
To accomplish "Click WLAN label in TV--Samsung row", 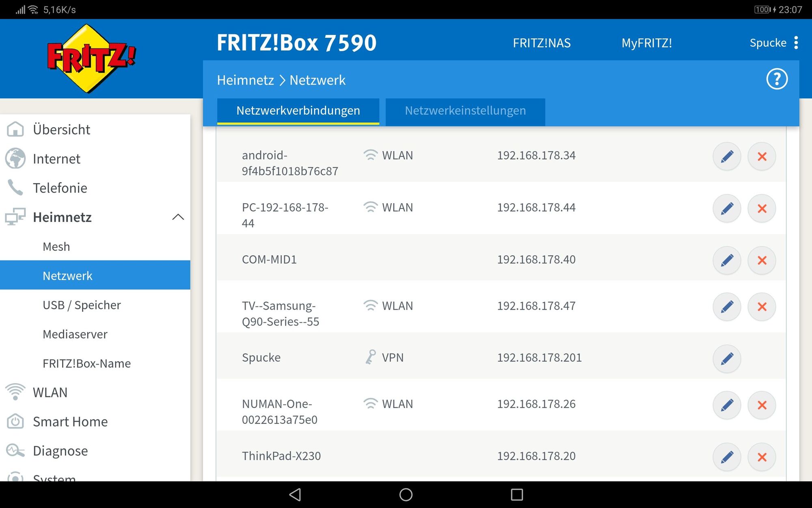I will (x=397, y=306).
